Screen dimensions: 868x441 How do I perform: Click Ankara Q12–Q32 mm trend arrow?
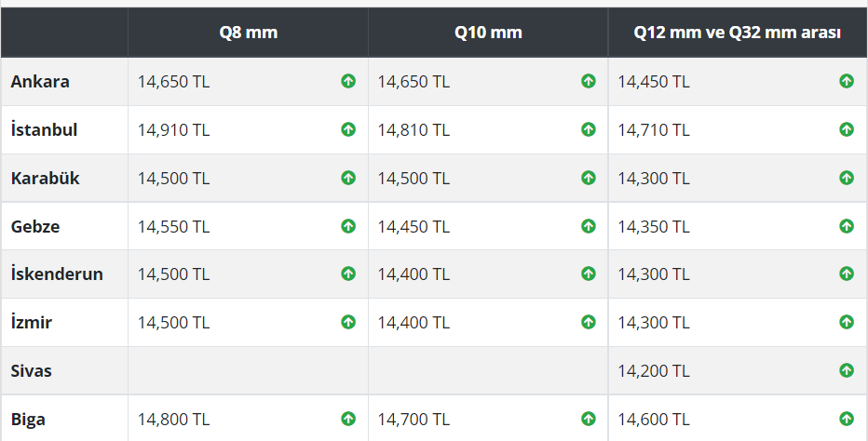point(847,81)
